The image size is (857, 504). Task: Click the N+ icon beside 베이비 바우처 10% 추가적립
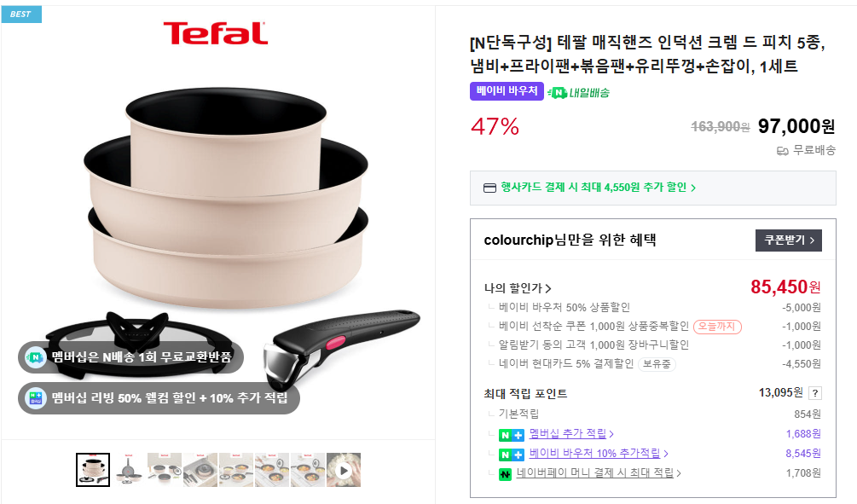(x=511, y=455)
